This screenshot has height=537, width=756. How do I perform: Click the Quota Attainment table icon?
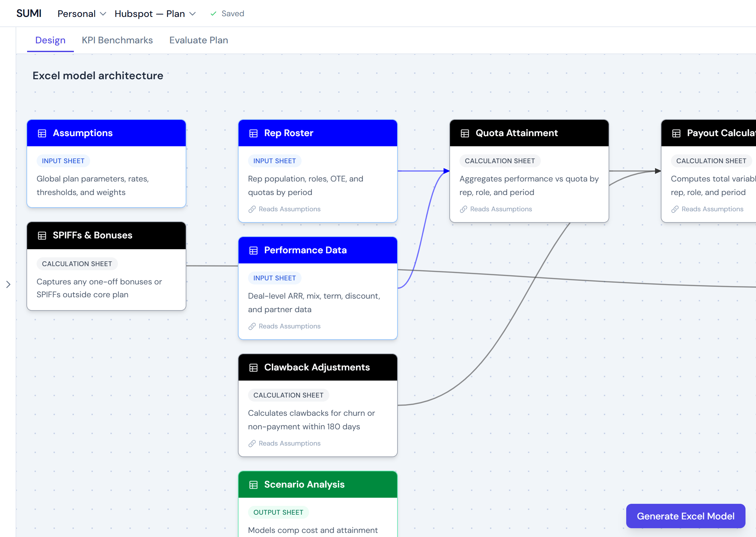[x=465, y=133]
